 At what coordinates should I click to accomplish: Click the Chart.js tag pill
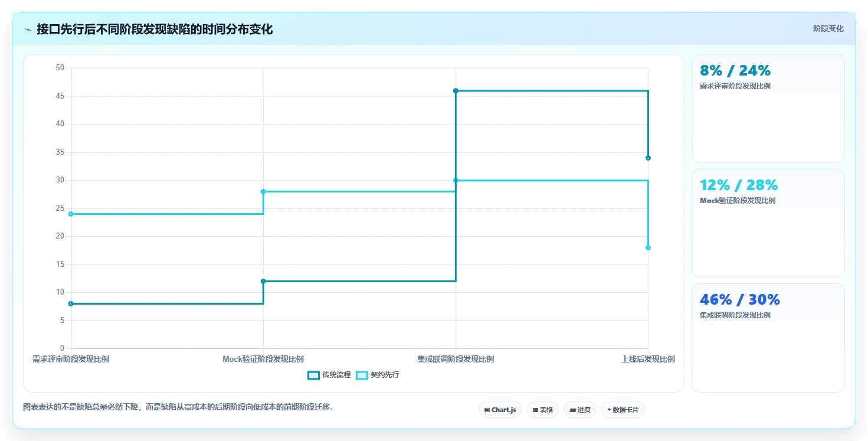500,410
